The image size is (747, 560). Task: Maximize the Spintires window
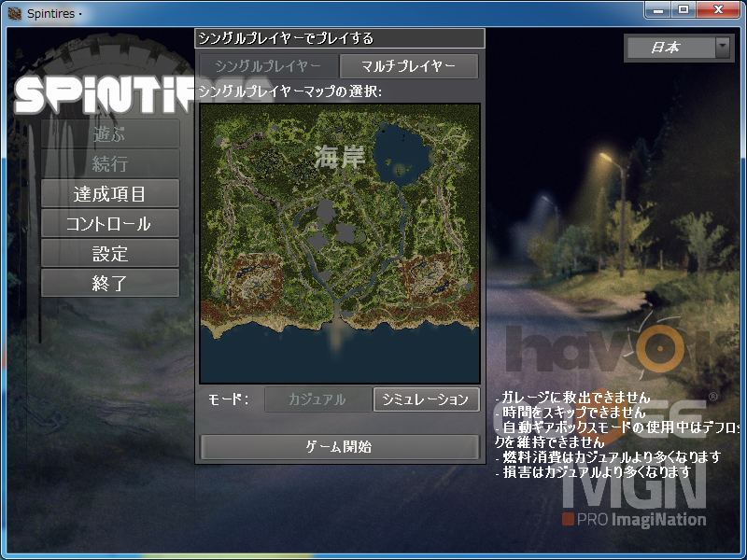click(684, 9)
